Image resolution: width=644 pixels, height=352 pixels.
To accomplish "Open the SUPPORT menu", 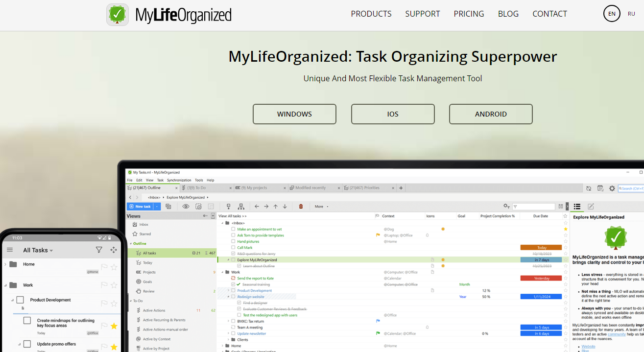I will (x=423, y=14).
